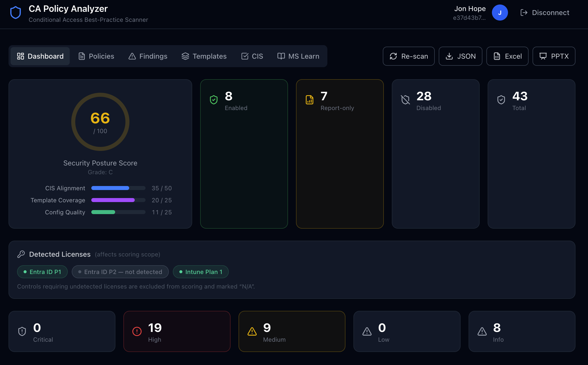Open the 19 High findings card
The image size is (588, 365).
(177, 331)
